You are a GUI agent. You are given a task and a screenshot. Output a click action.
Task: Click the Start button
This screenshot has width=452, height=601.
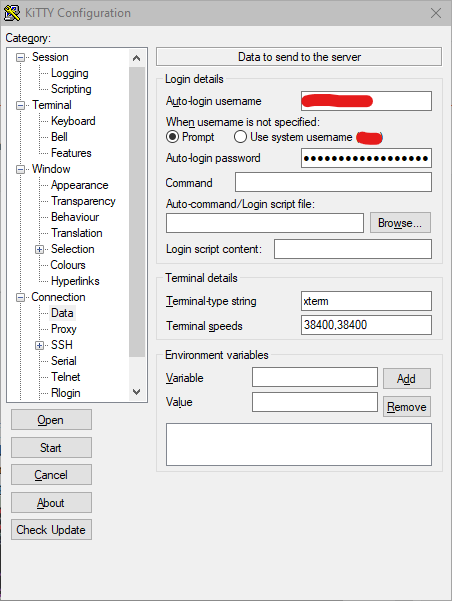tap(51, 448)
